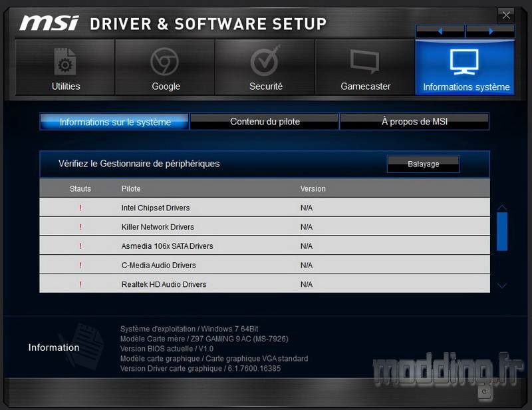
Task: Close the MSI setup window
Action: 506,15
